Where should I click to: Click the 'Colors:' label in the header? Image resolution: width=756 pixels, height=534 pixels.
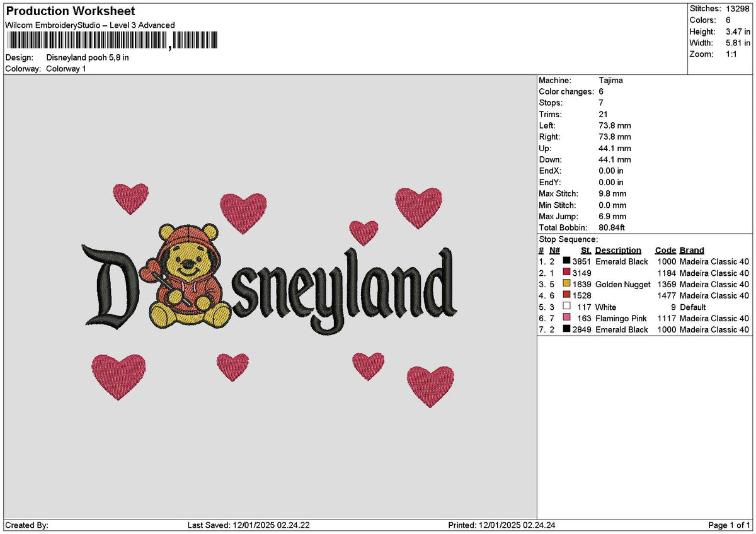tap(701, 20)
